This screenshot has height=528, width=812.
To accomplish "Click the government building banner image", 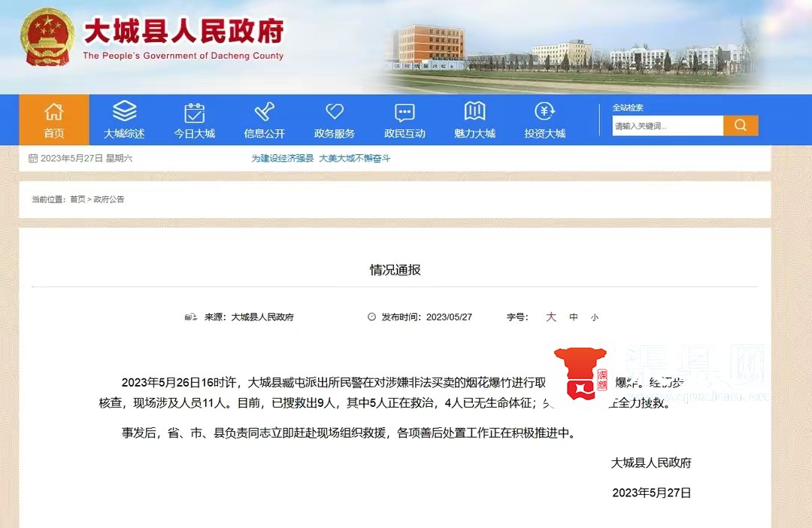I will (564, 49).
